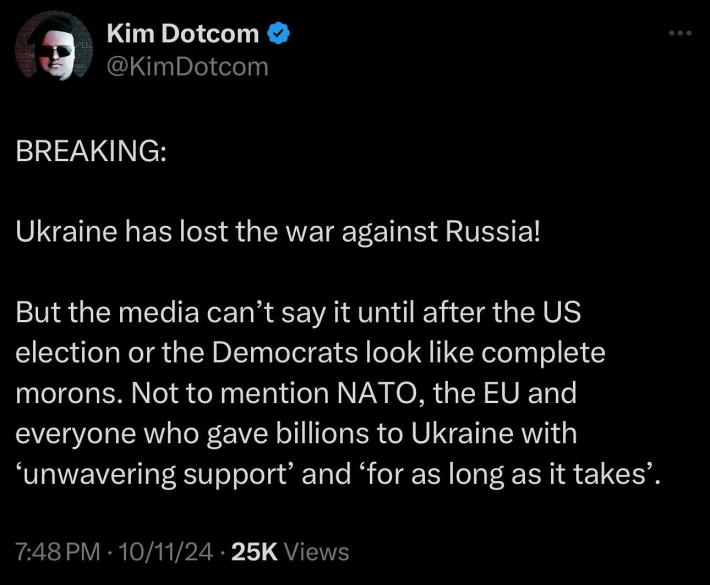710x585 pixels.
Task: Click the bold 25K view count
Action: [254, 552]
